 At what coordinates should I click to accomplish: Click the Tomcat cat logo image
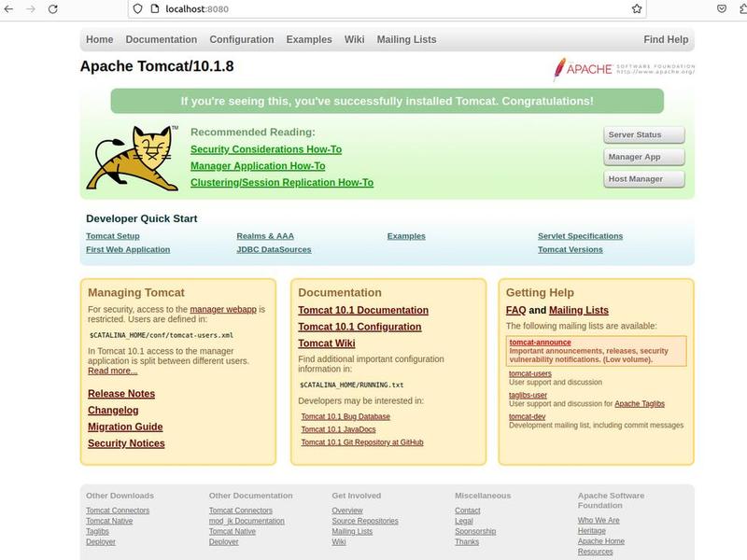click(x=133, y=159)
